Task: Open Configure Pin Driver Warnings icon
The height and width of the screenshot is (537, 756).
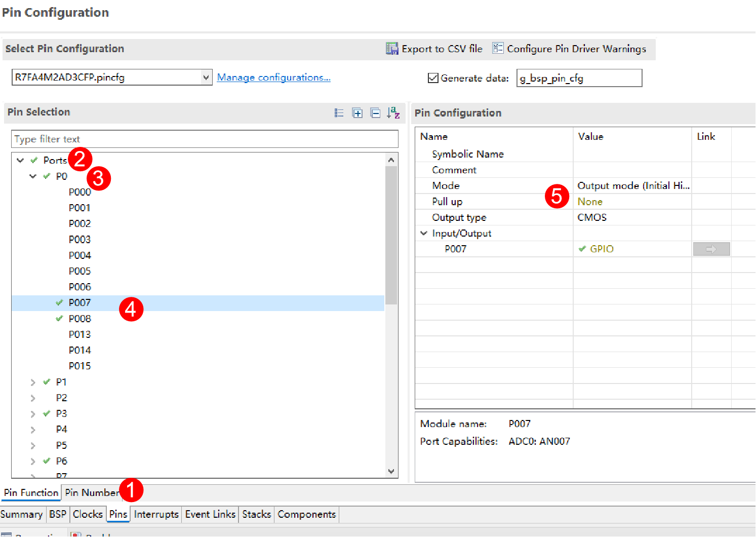Action: click(x=498, y=48)
